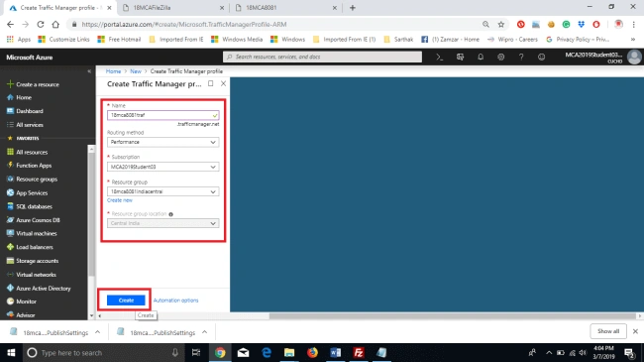Click Resource group location info icon
Image resolution: width=644 pixels, height=362 pixels.
pos(170,214)
